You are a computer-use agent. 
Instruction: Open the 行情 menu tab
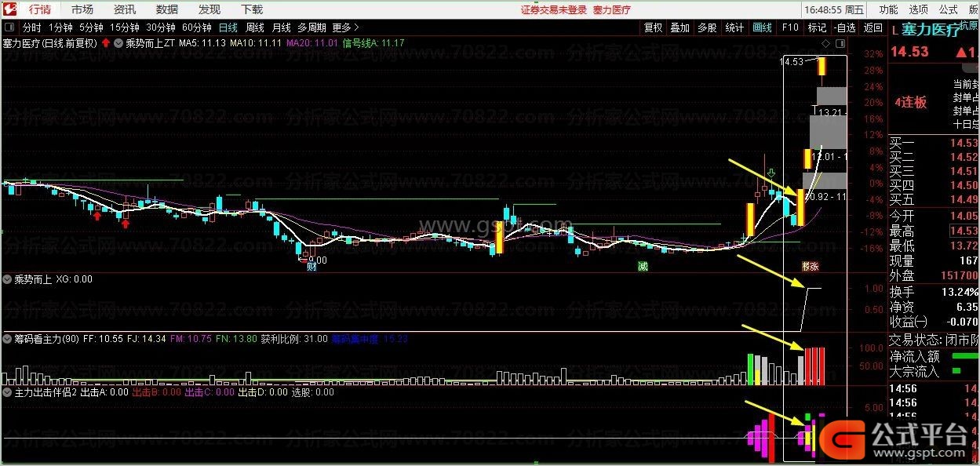click(x=39, y=9)
